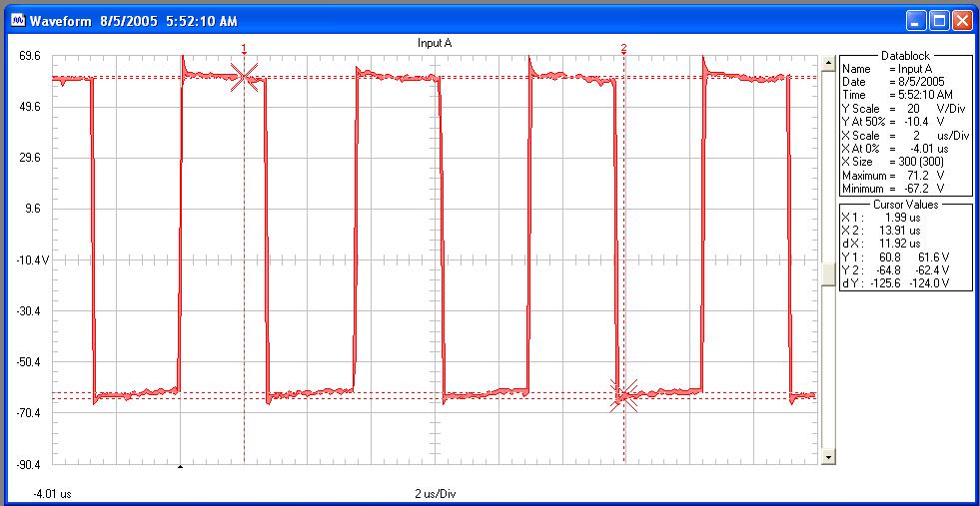The width and height of the screenshot is (980, 506).
Task: Click the 'X 2 : 13.91 us' cursor value
Action: click(x=881, y=231)
